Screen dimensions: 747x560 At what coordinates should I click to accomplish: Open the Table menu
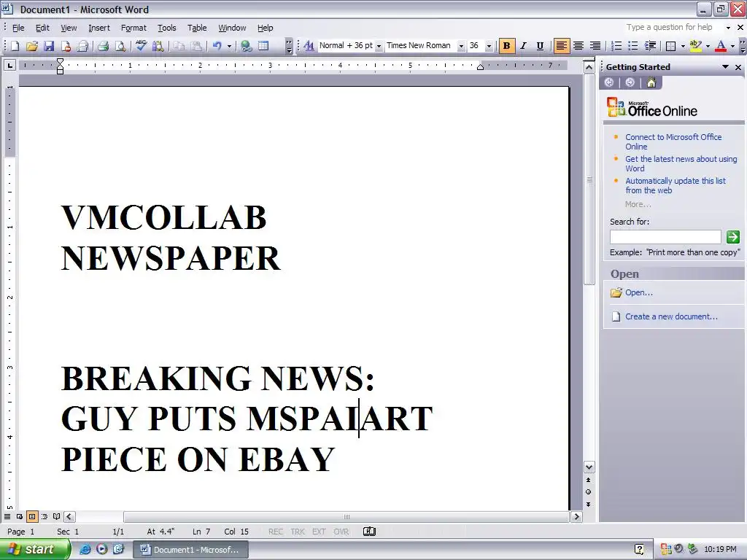coord(197,28)
